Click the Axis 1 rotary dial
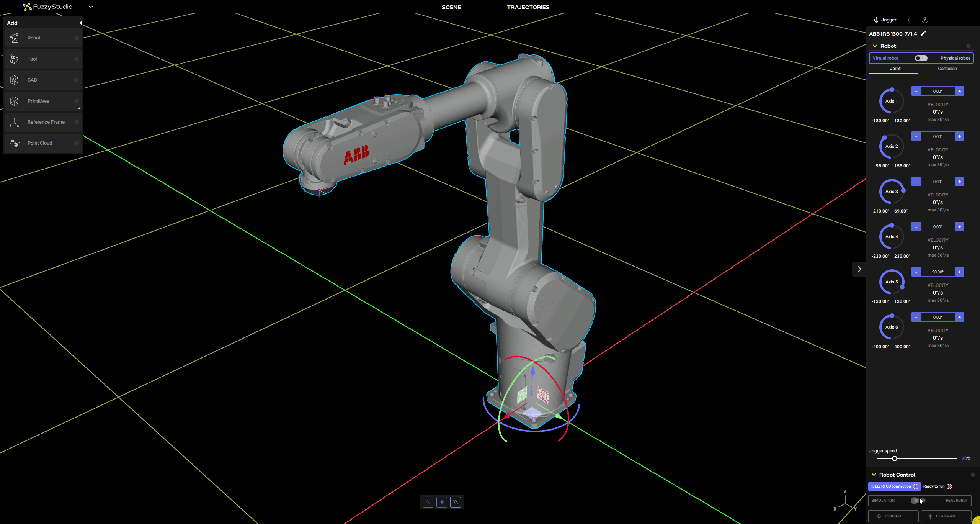 pos(892,101)
